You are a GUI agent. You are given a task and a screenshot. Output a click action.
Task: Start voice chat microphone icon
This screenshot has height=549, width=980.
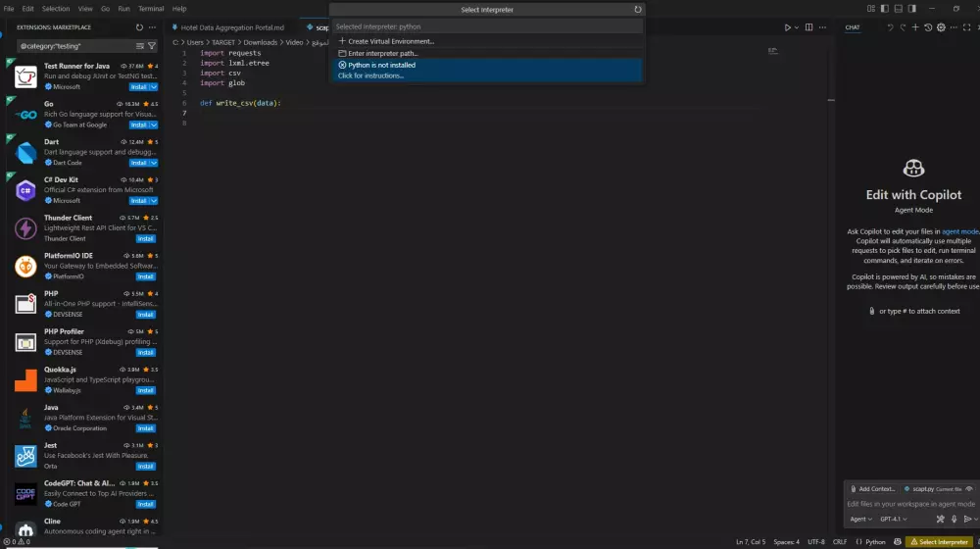point(954,519)
